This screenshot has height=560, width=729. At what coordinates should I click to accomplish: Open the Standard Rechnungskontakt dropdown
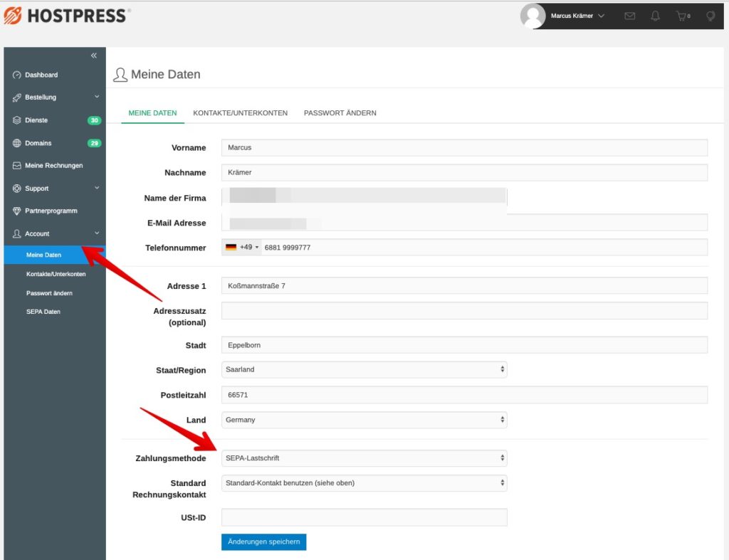pyautogui.click(x=364, y=483)
